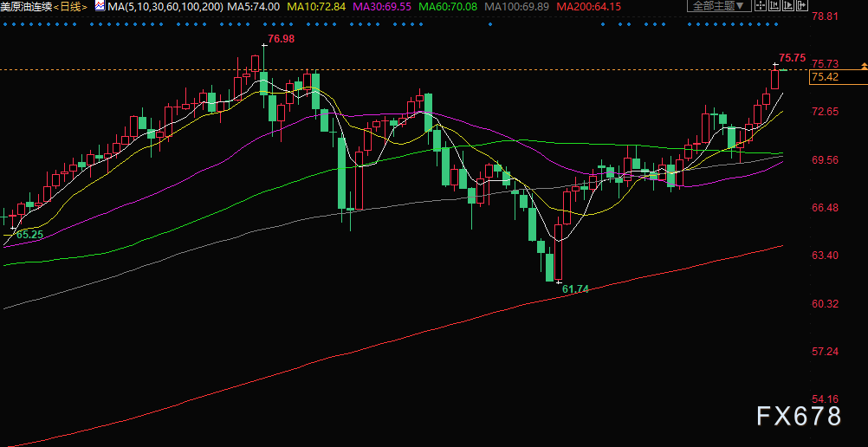The image size is (868, 447).
Task: Open the MA(5,10,30,60,100,200) parameter settings
Action: tap(165, 6)
